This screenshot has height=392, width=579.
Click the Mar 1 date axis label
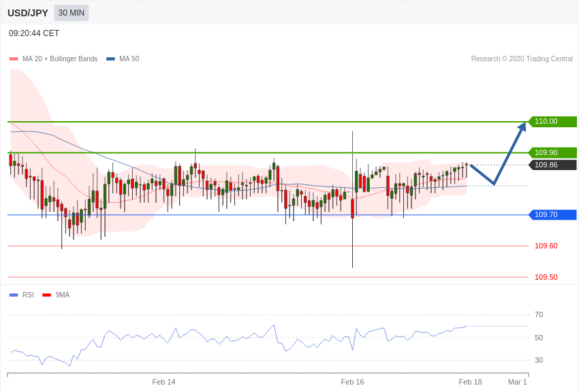pyautogui.click(x=517, y=382)
